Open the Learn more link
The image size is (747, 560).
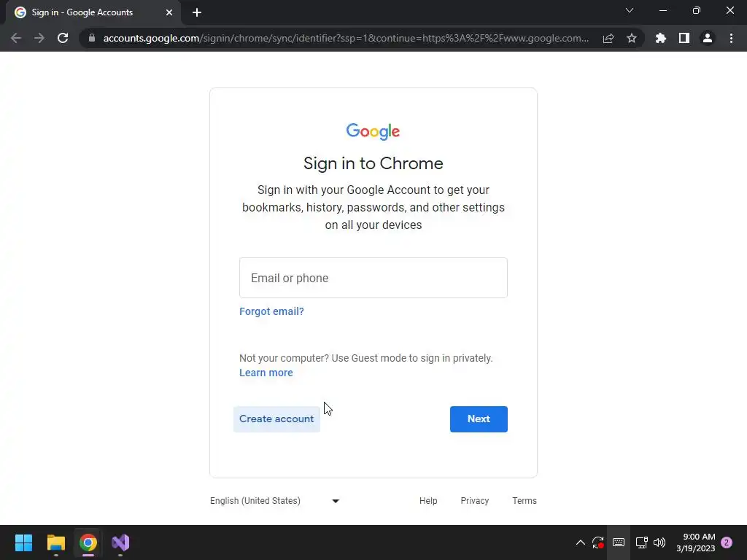pos(266,373)
